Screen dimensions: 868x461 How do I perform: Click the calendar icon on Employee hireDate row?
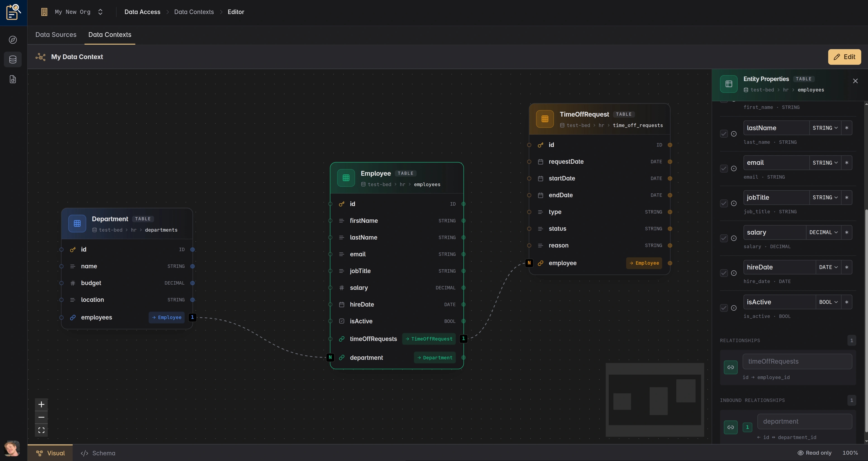pos(342,305)
